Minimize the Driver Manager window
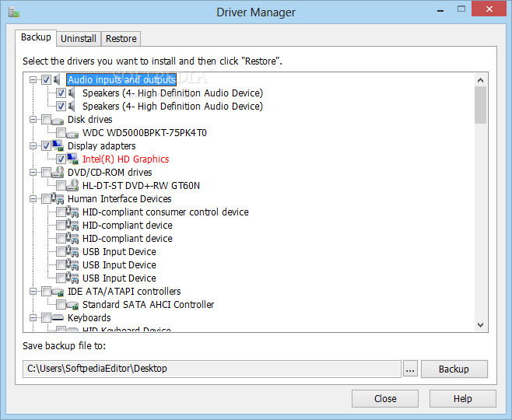The image size is (512, 420). (440, 10)
